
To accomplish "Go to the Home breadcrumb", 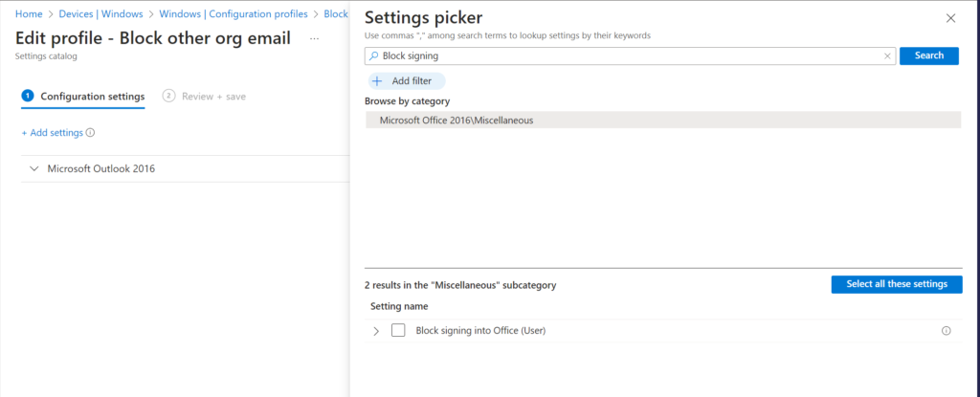I will [x=28, y=13].
